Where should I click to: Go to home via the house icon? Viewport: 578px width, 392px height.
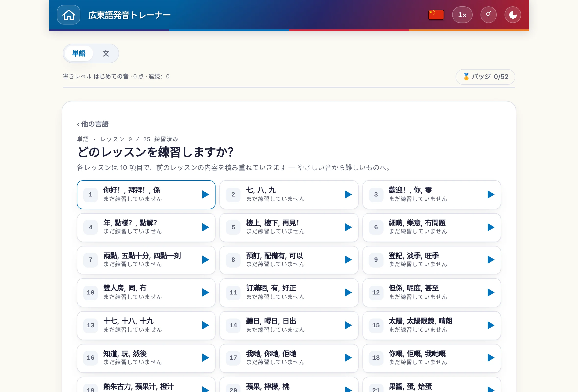68,15
